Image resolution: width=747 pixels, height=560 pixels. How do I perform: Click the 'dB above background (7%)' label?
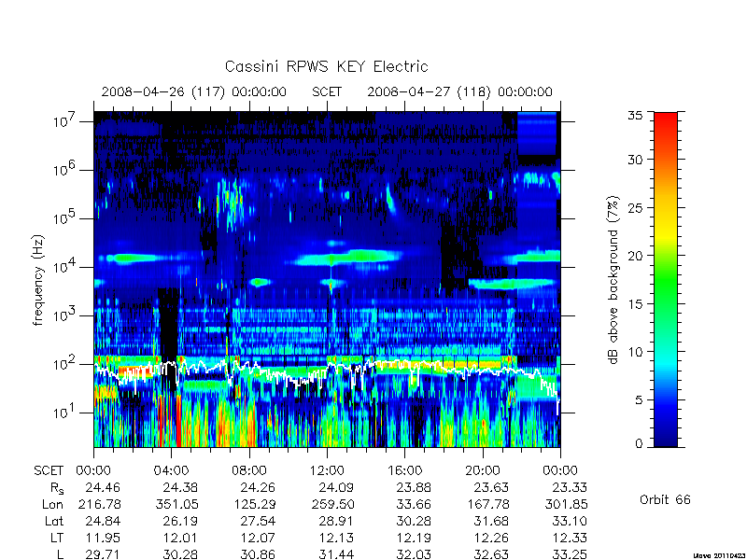(x=613, y=280)
